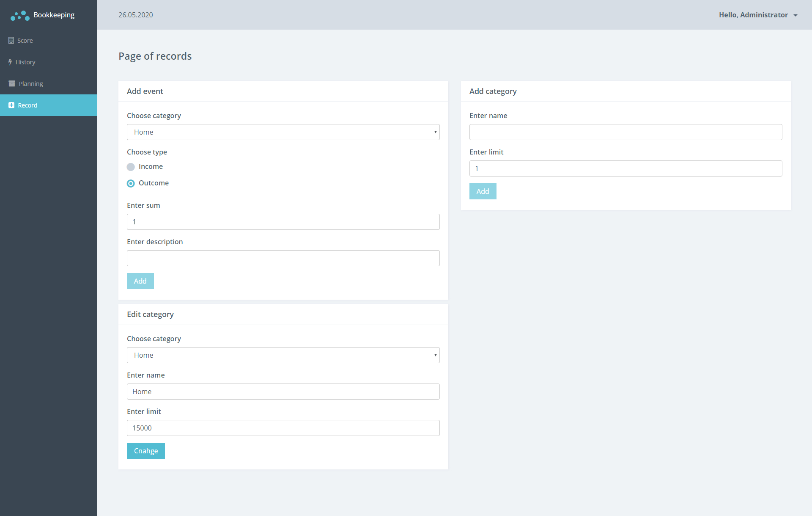
Task: Open Add event category dropdown
Action: [x=283, y=132]
